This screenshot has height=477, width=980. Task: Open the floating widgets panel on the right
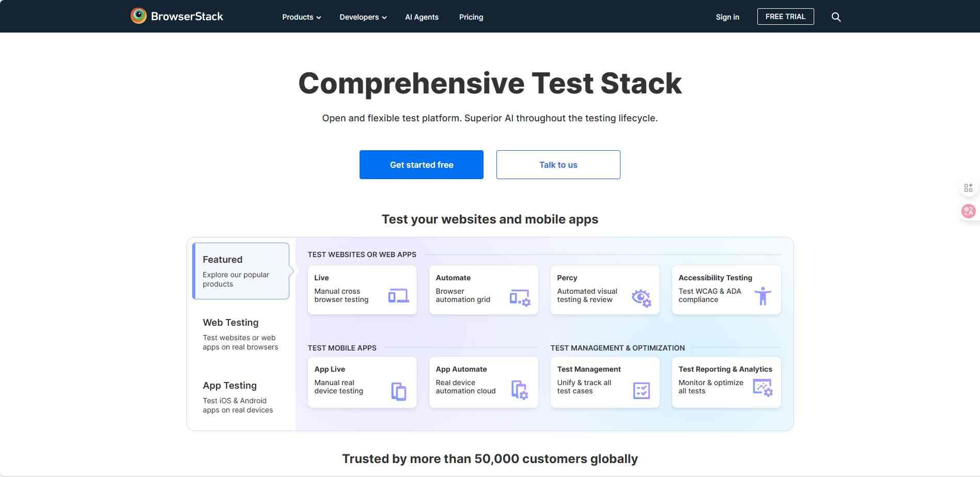tap(968, 187)
